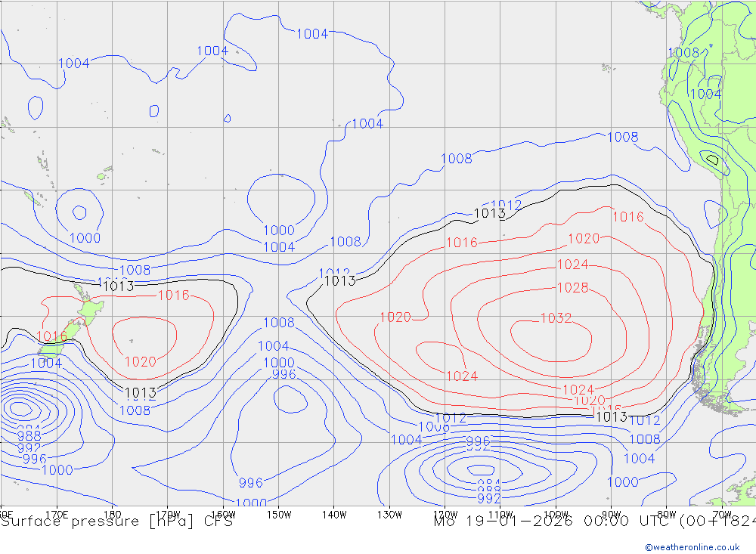Click the 150W longitude axis label

279,515
